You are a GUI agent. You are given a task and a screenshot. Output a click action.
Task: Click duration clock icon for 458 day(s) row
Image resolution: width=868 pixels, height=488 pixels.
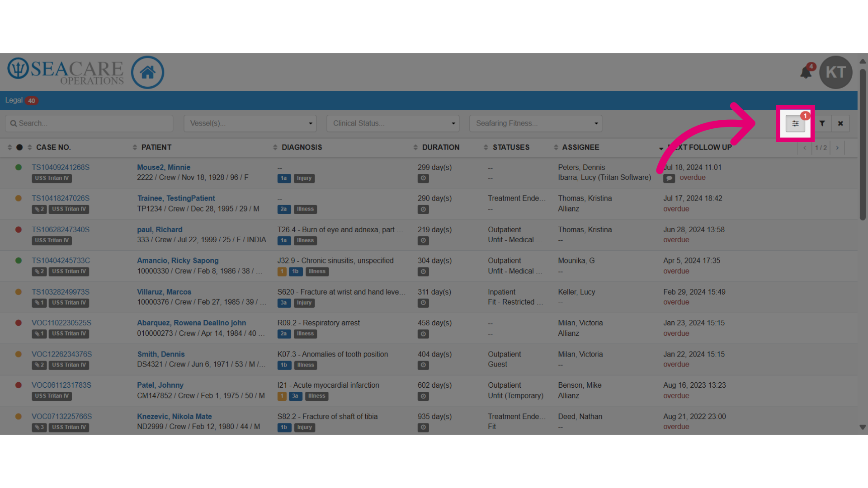(x=423, y=334)
